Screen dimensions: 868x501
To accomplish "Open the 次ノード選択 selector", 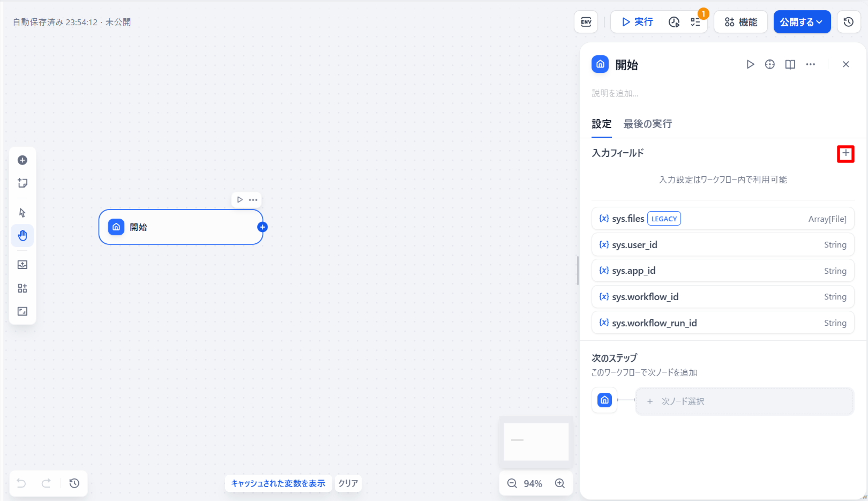I will point(744,401).
